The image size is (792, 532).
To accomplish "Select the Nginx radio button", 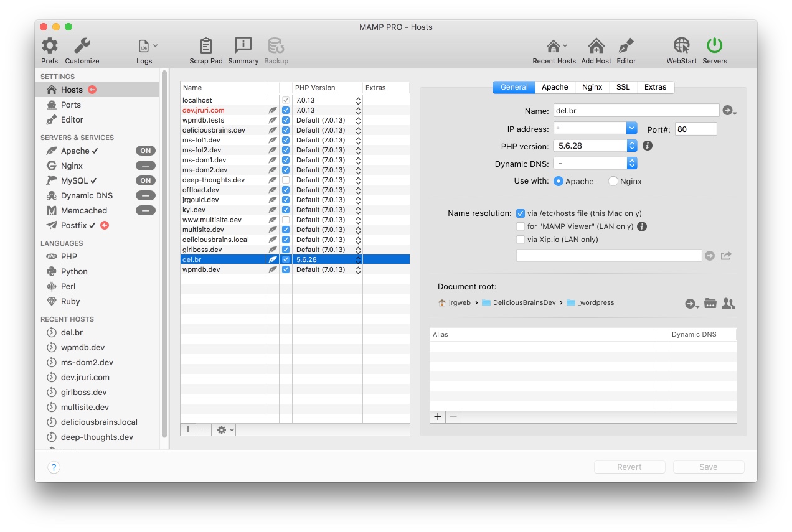I will [613, 181].
